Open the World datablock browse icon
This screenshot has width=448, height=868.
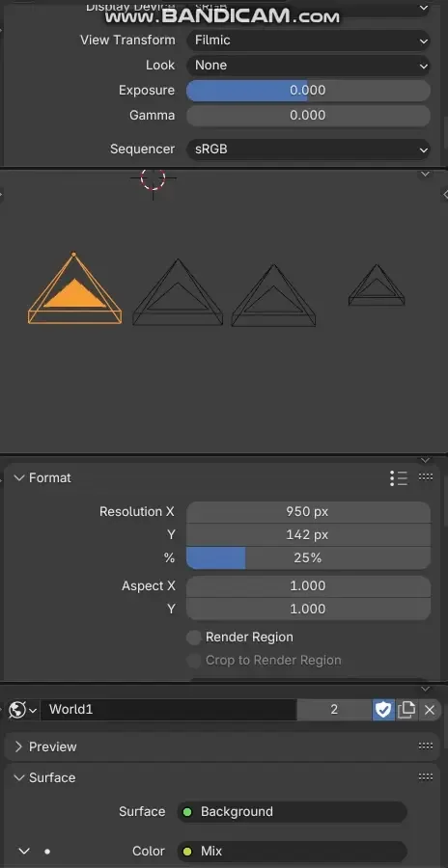(23, 710)
